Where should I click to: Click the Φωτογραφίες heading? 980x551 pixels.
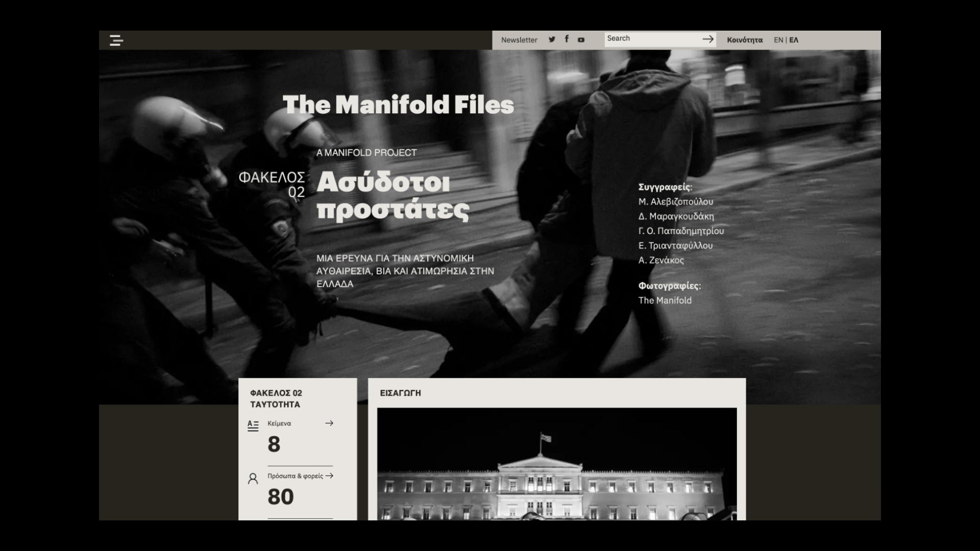pyautogui.click(x=670, y=286)
